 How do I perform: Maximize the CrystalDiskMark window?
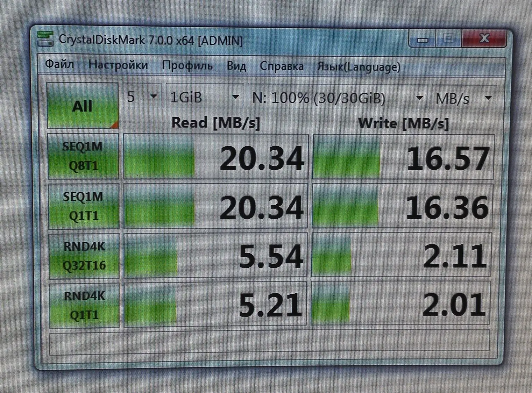pos(449,39)
